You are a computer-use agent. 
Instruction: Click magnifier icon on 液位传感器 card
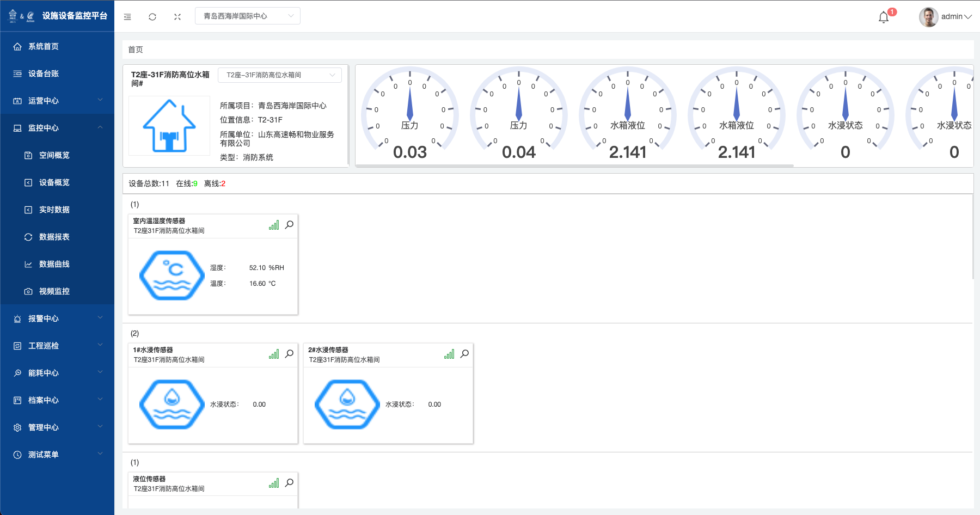[290, 483]
